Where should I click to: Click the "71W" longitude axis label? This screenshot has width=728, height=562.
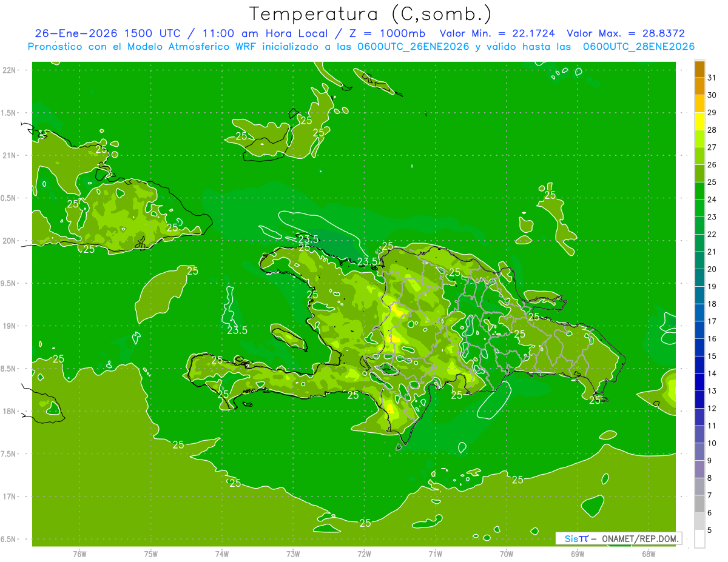435,554
